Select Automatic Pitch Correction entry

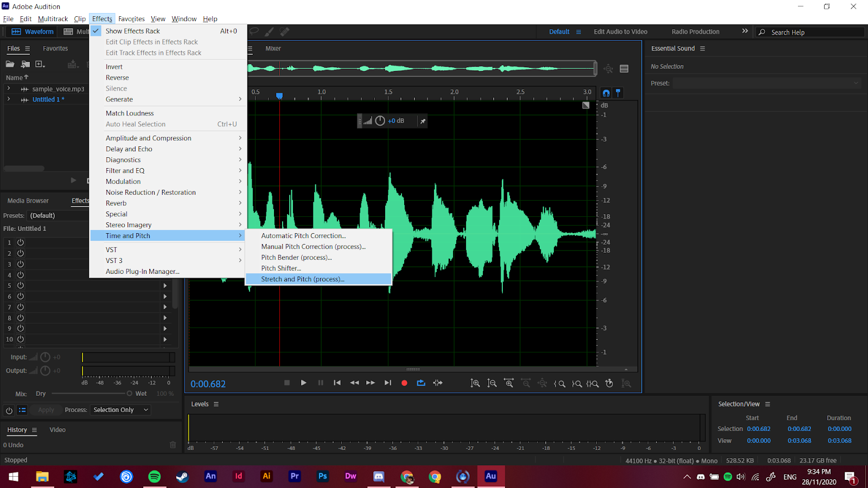(318, 235)
